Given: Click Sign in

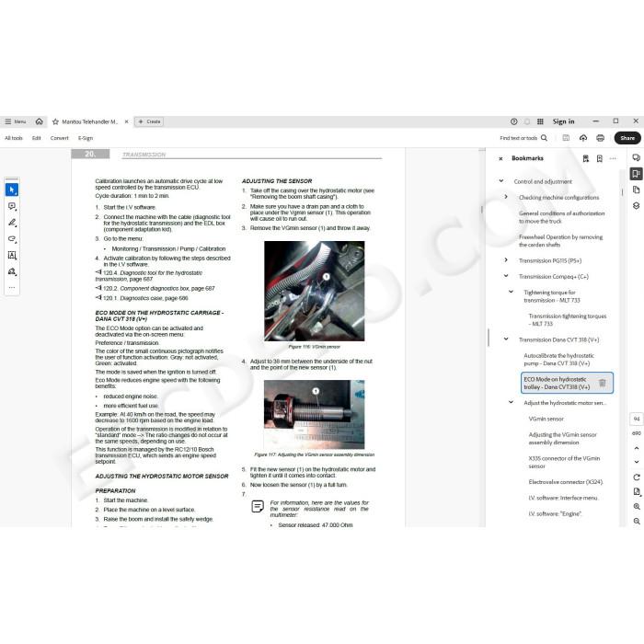Looking at the screenshot, I should (563, 121).
